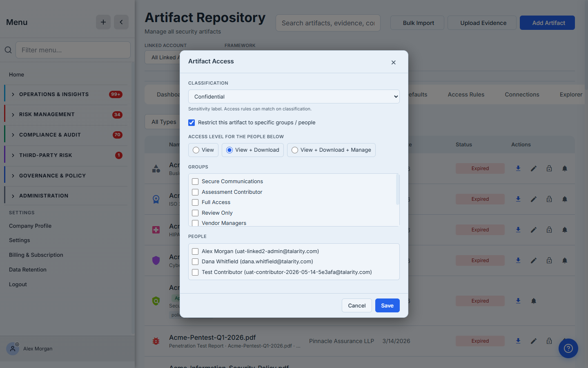Check the Vendor Managers group
This screenshot has height=368, width=588.
(195, 223)
